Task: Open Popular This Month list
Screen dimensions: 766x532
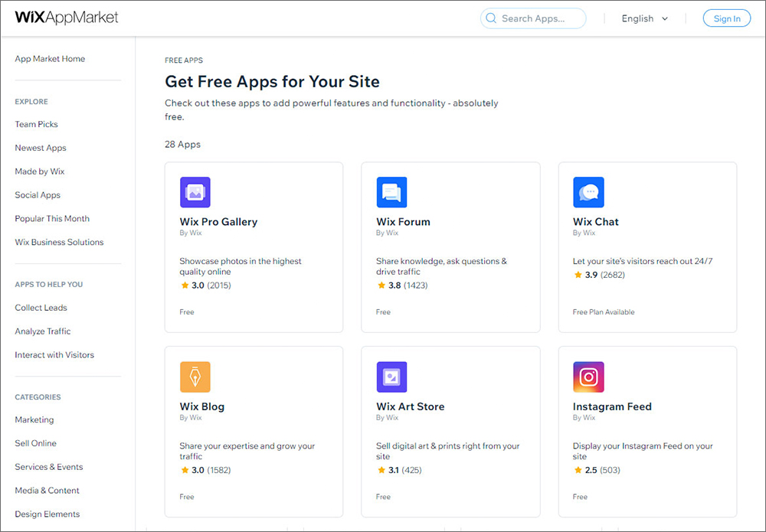Action: click(52, 219)
